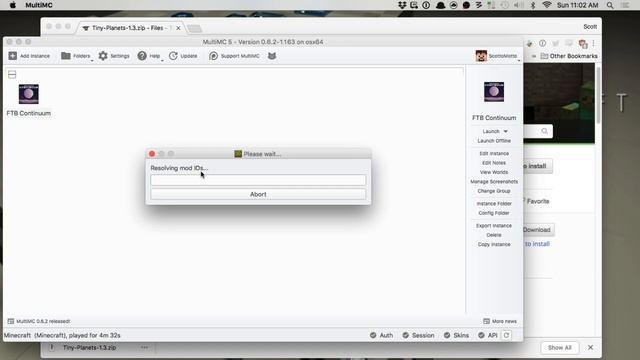Open Tiny-Planets-1.3.zip download options menu
Viewport: 640px width, 360px height.
144,348
